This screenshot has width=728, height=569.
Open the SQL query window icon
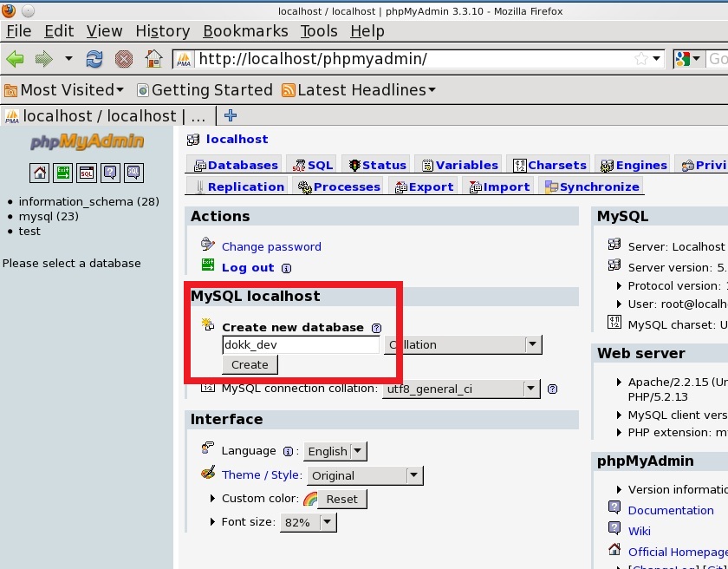point(87,172)
